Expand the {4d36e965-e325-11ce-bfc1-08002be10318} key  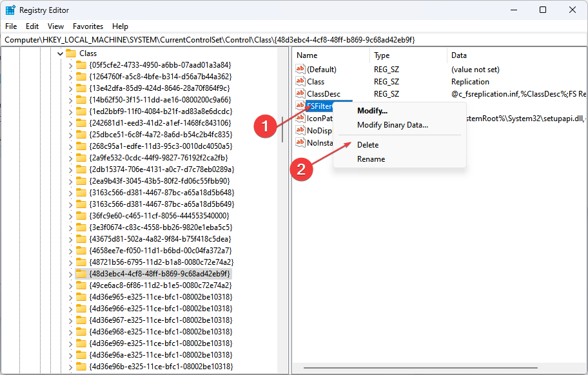pos(71,297)
